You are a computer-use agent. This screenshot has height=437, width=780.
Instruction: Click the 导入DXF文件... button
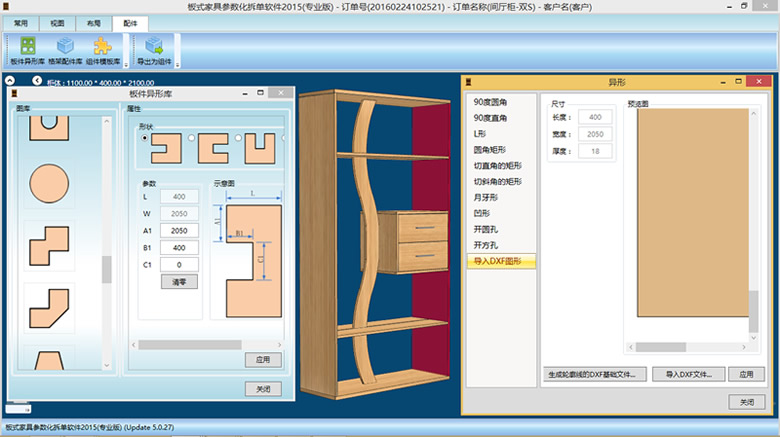pyautogui.click(x=688, y=373)
